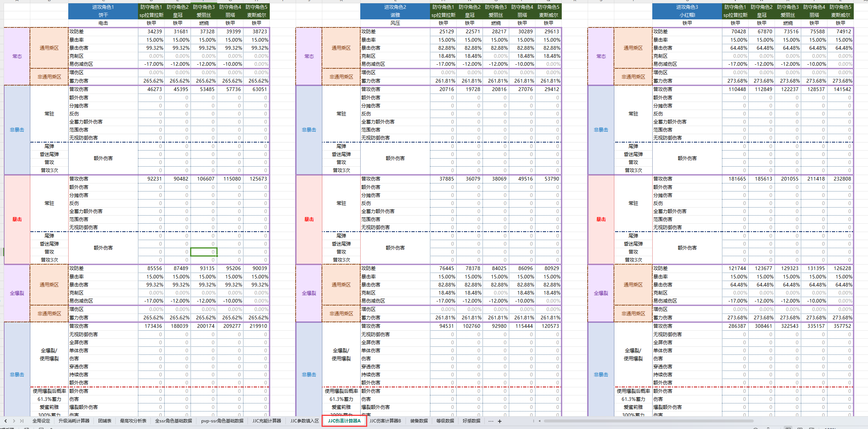Switch to pvp-ssr角色基础数据 sheet tab
The height and width of the screenshot is (429, 868).
click(222, 421)
